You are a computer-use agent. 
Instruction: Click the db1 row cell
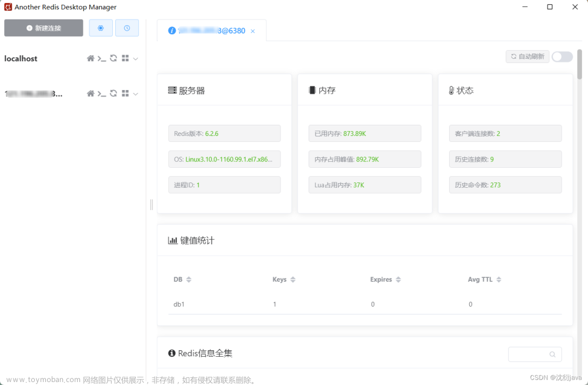(x=179, y=304)
